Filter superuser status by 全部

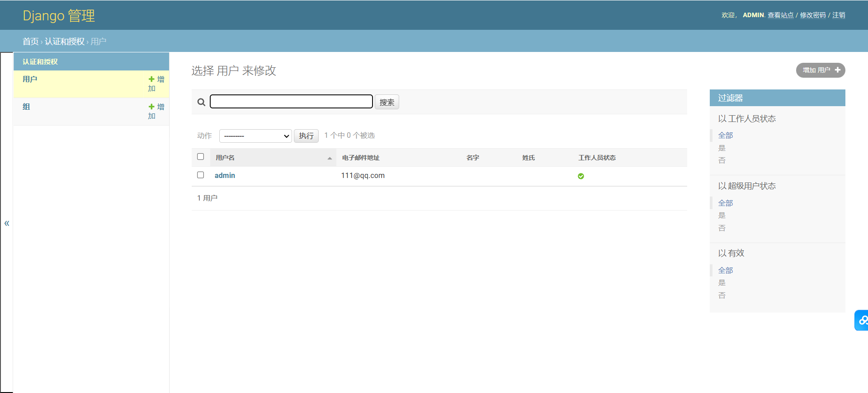[x=726, y=203]
